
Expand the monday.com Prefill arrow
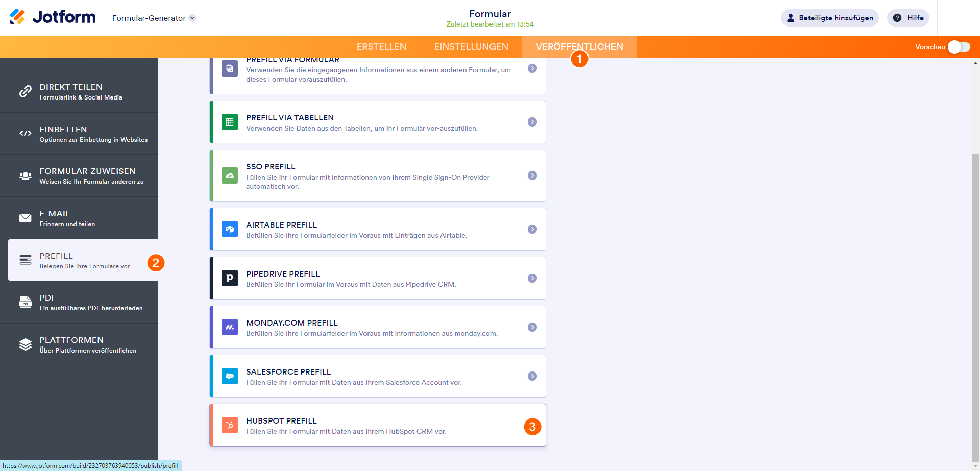[x=532, y=327]
